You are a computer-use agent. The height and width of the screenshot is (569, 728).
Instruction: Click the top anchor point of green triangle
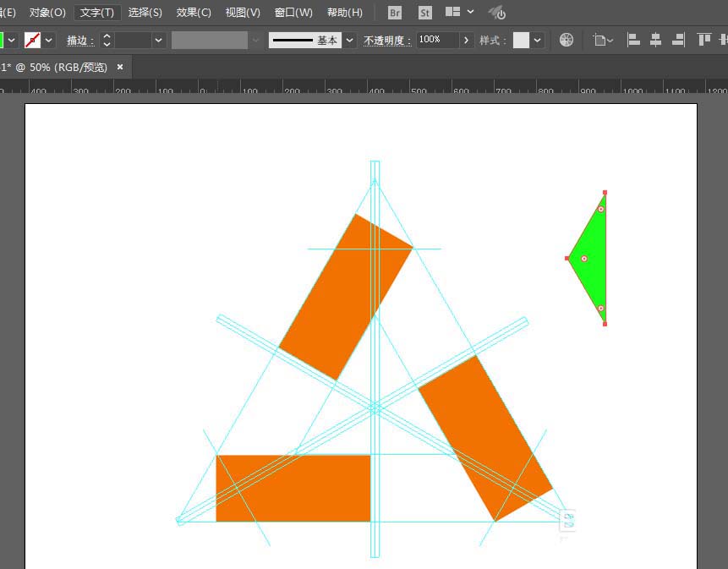click(605, 192)
